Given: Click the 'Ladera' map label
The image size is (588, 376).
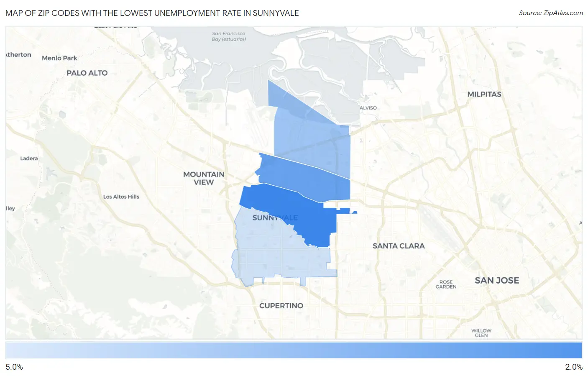Looking at the screenshot, I should pyautogui.click(x=29, y=159).
